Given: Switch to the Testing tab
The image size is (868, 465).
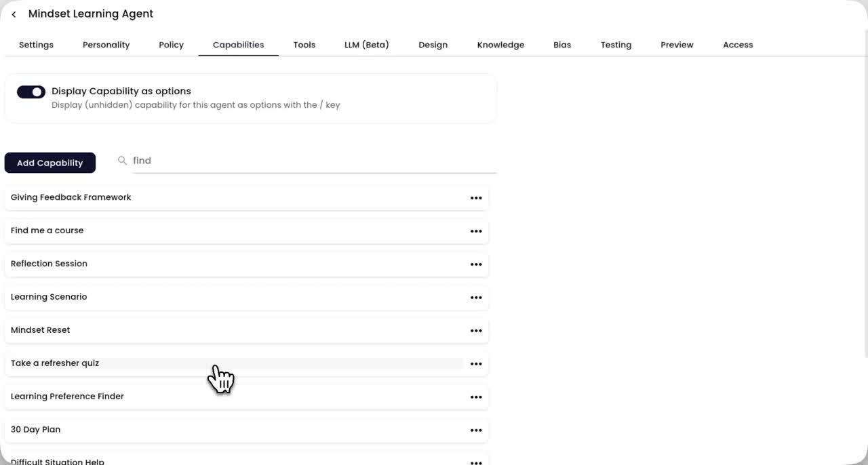Looking at the screenshot, I should click(616, 45).
